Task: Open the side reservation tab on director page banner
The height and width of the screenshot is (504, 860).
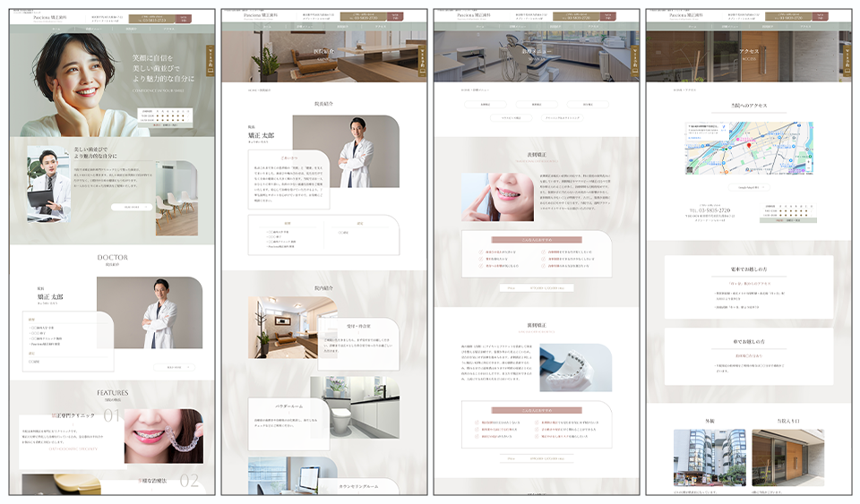Action: coord(422,60)
